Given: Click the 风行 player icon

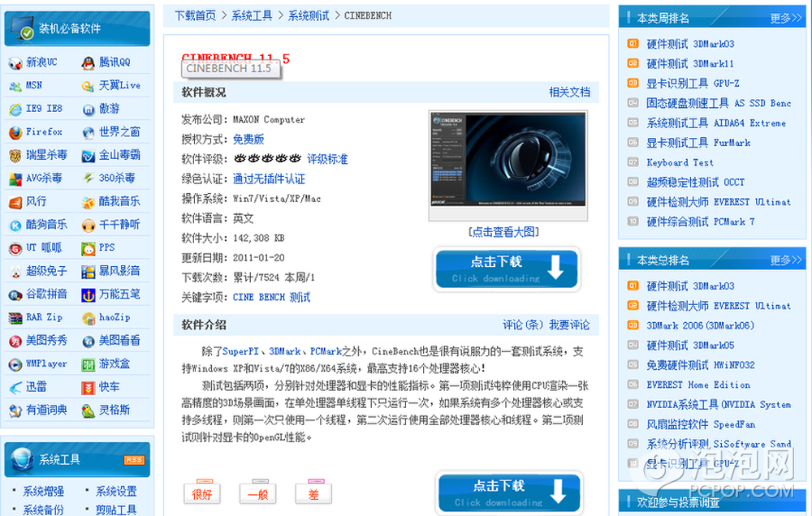Looking at the screenshot, I should pos(15,202).
